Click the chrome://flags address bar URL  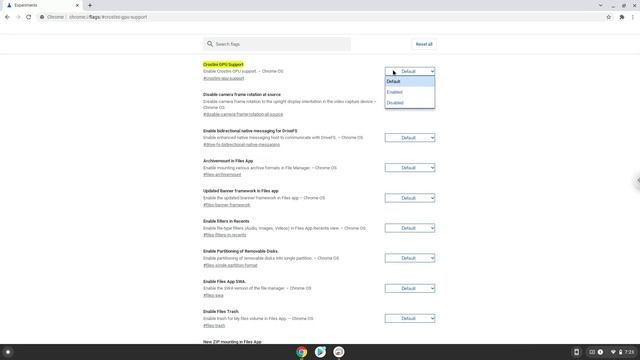pyautogui.click(x=108, y=17)
